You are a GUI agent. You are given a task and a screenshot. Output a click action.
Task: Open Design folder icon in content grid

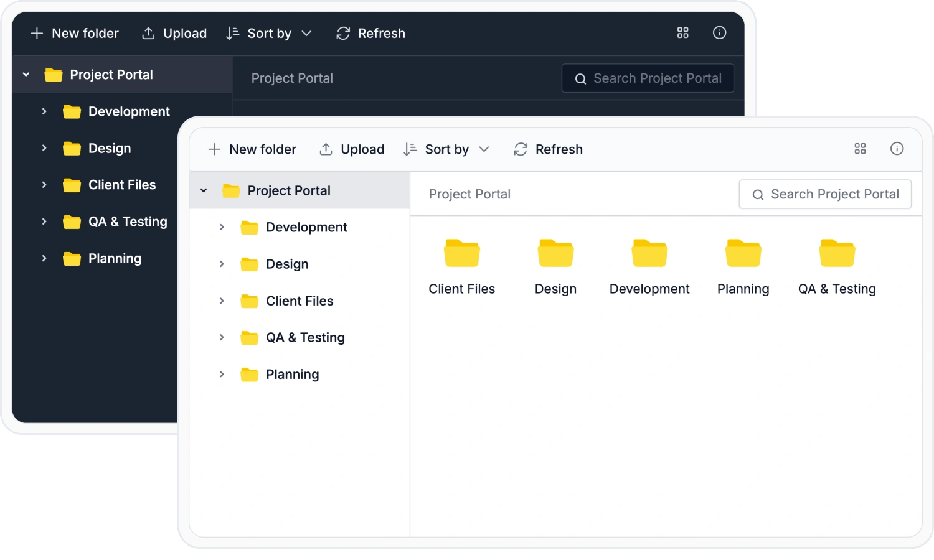[555, 253]
